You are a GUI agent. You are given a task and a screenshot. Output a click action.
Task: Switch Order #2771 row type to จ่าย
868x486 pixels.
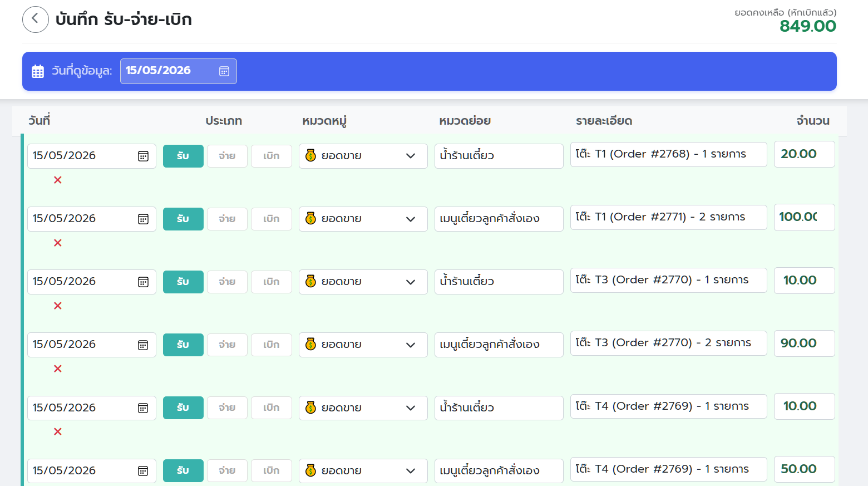click(227, 219)
